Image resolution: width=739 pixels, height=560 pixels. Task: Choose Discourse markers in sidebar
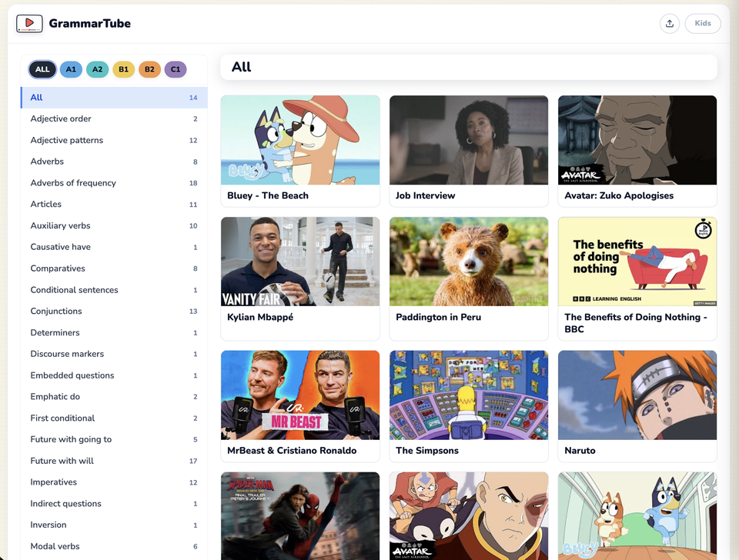[114, 354]
